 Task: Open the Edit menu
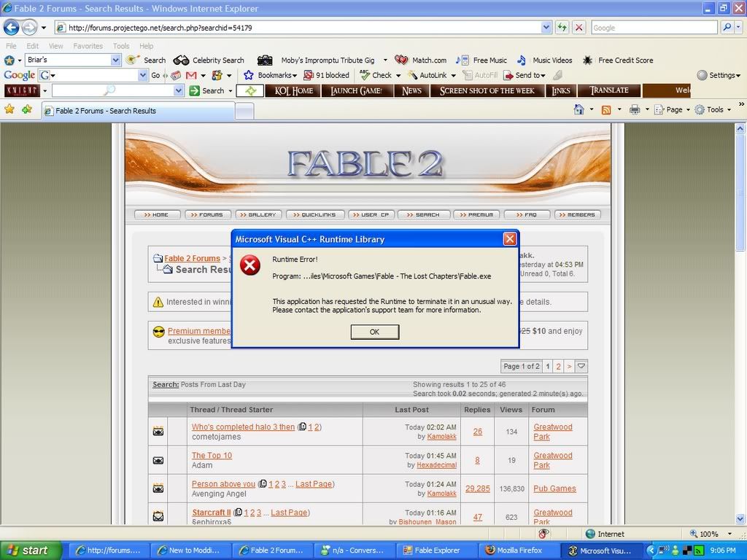32,46
